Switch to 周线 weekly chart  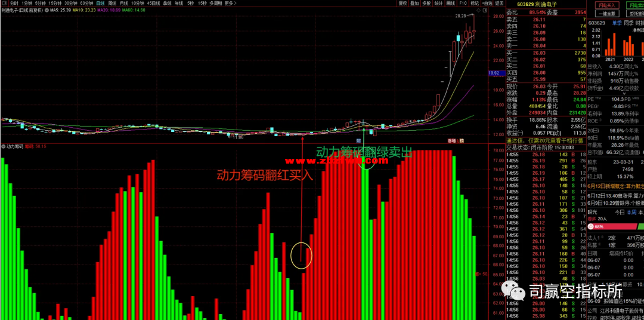pos(112,3)
